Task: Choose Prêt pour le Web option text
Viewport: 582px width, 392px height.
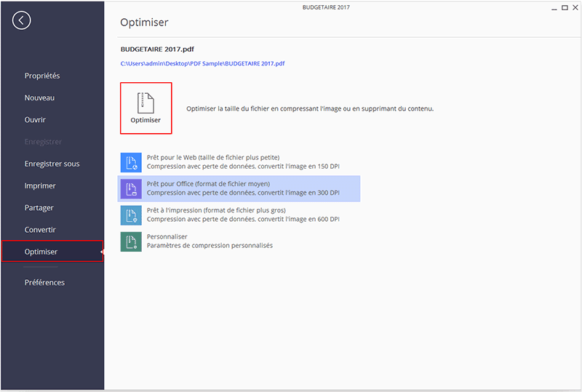Action: pos(243,162)
